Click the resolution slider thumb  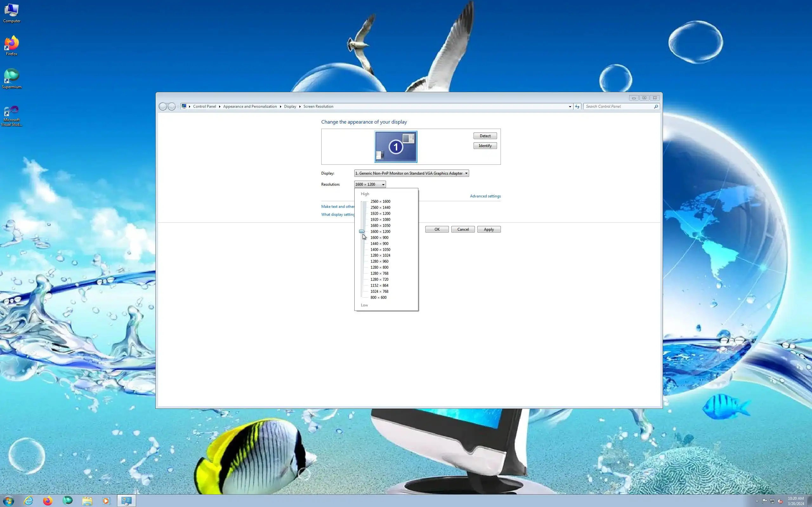[x=361, y=231]
